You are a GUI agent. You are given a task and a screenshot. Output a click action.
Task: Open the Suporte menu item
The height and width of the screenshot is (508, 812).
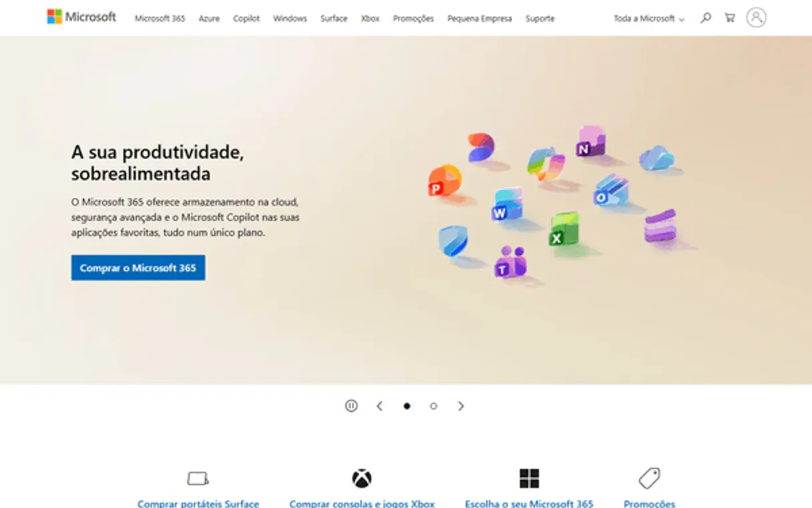coord(540,19)
